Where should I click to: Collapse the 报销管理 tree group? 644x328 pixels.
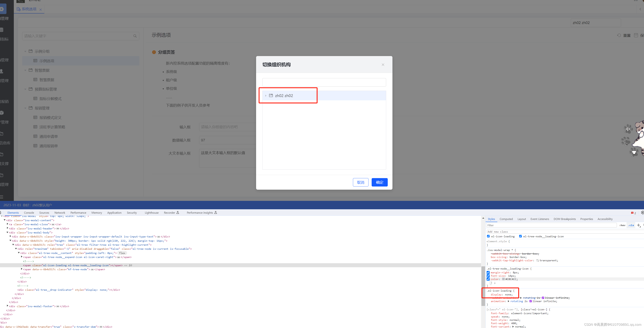tap(25, 108)
